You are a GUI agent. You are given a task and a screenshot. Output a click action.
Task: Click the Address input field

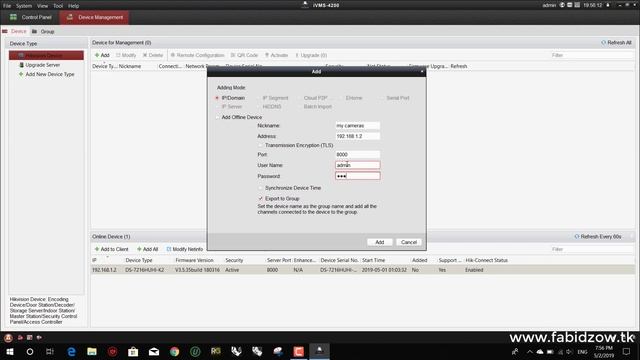pos(358,136)
